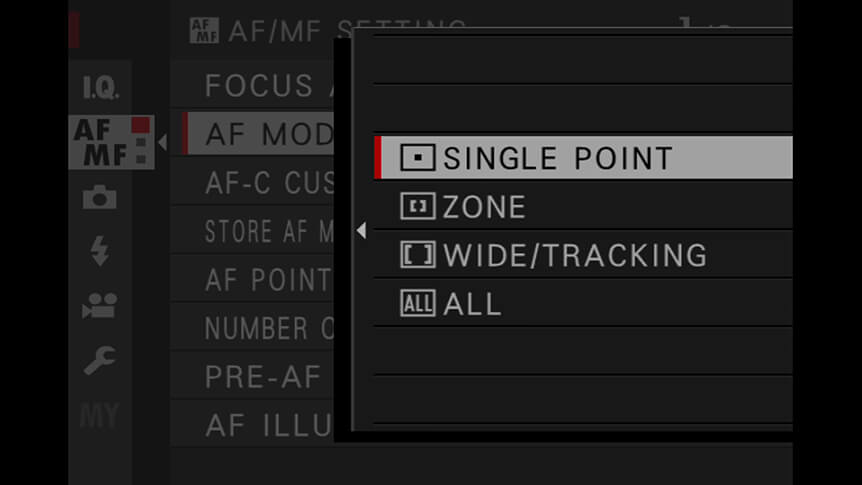Click the single point focus frame icon
Image resolution: width=862 pixels, height=485 pixels.
point(418,157)
